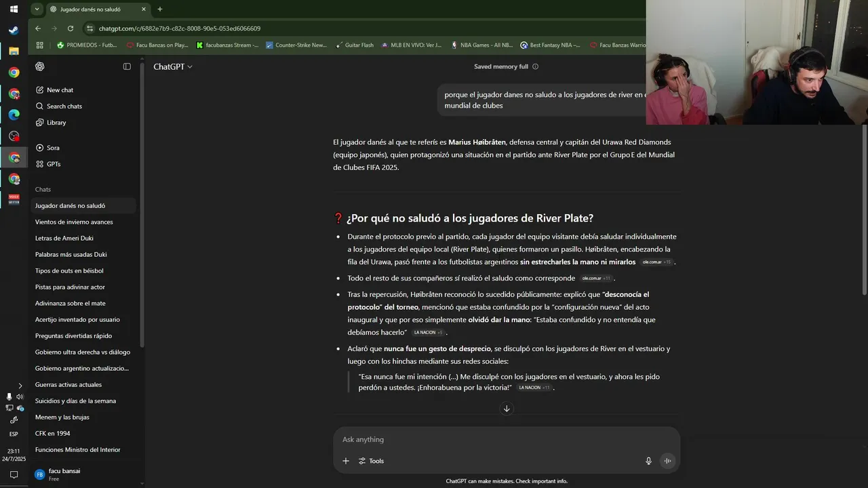Image resolution: width=868 pixels, height=488 pixels.
Task: Click the info icon beside Saved memory full
Action: click(x=536, y=66)
